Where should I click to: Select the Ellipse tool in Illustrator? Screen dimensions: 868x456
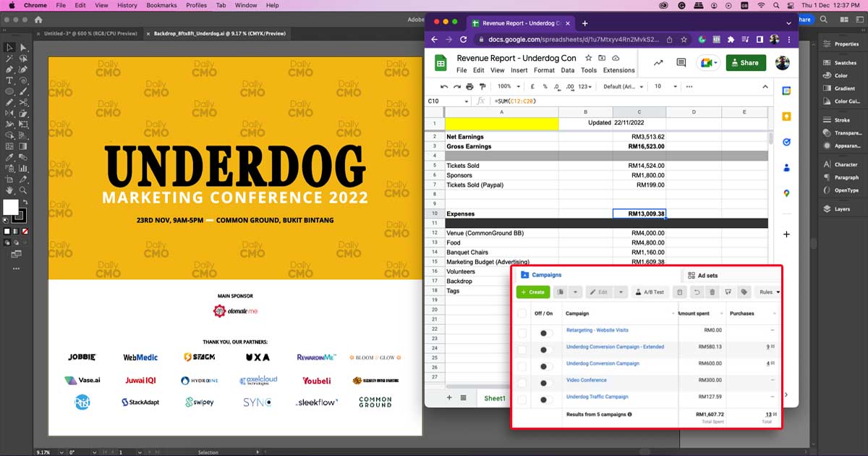9,90
